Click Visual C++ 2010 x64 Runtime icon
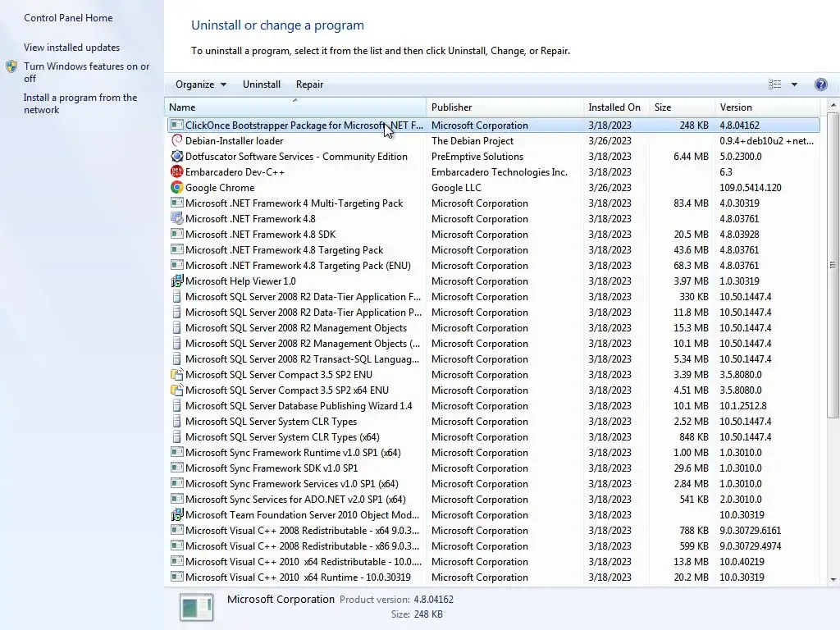 [177, 577]
